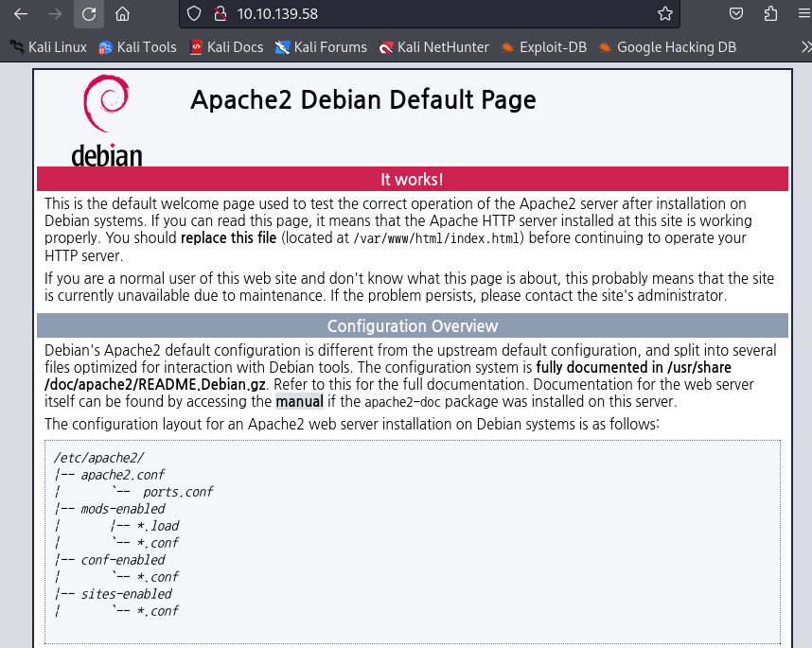Open the extensions puzzle icon
Screen dimensions: 812x648
pyautogui.click(x=770, y=14)
